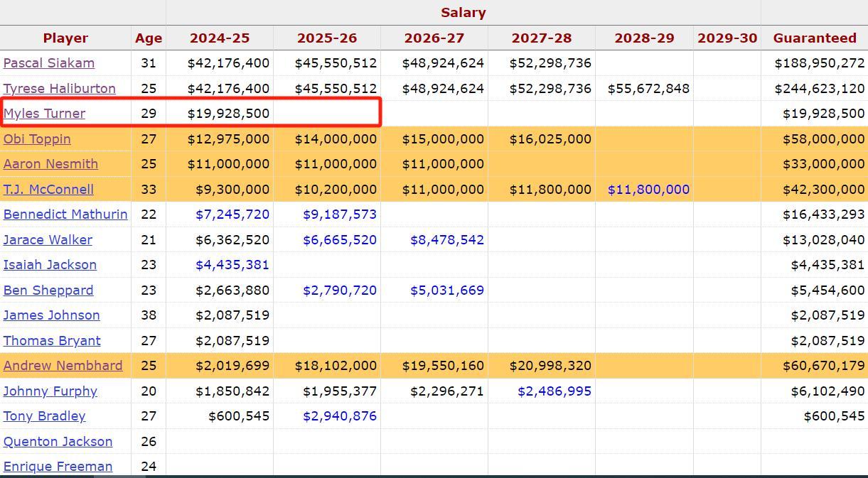
Task: Click the Myles Turner player link
Action: (x=44, y=114)
